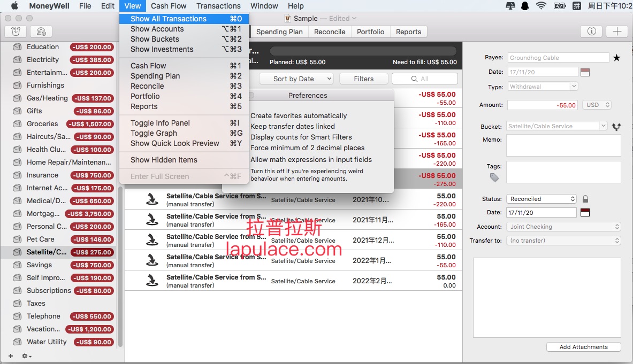Choose Show Quick Look Preview in the View menu
The width and height of the screenshot is (633, 364).
(x=184, y=143)
